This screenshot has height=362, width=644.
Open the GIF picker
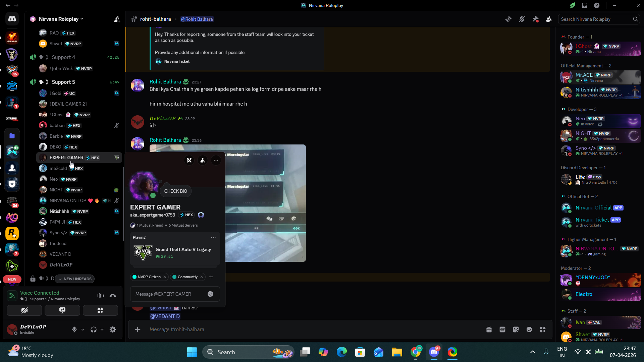[502, 329]
